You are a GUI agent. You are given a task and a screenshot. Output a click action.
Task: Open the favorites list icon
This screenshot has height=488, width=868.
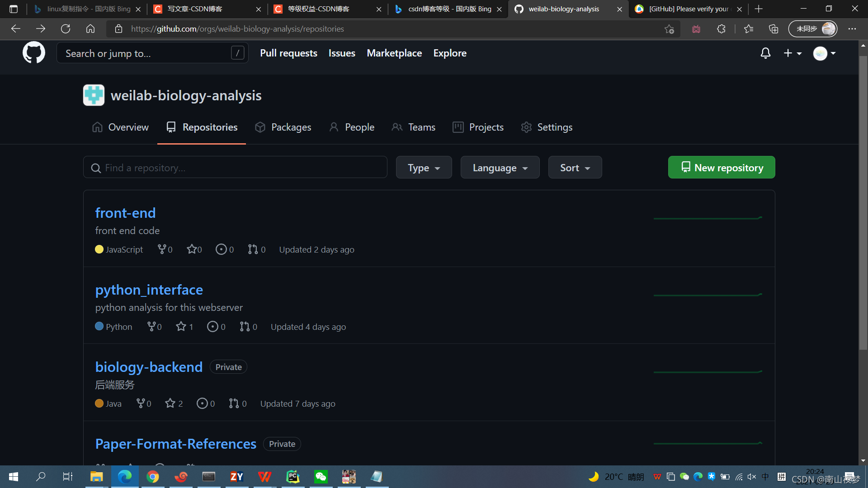749,29
